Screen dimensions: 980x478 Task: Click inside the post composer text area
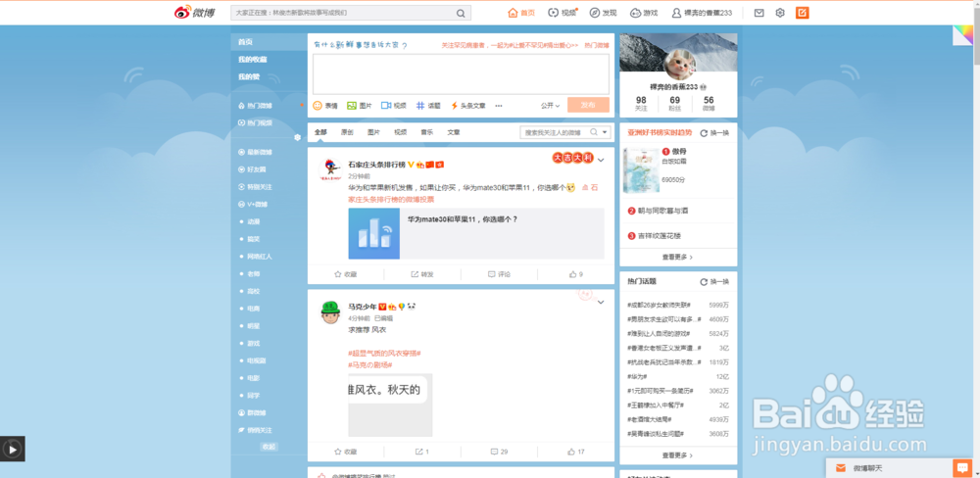pos(462,73)
